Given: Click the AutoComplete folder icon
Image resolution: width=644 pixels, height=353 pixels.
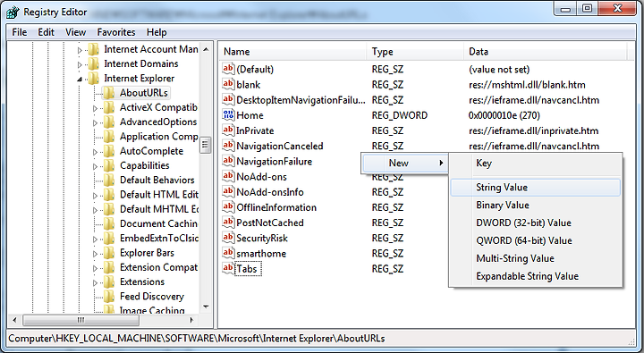Looking at the screenshot, I should click(x=109, y=151).
